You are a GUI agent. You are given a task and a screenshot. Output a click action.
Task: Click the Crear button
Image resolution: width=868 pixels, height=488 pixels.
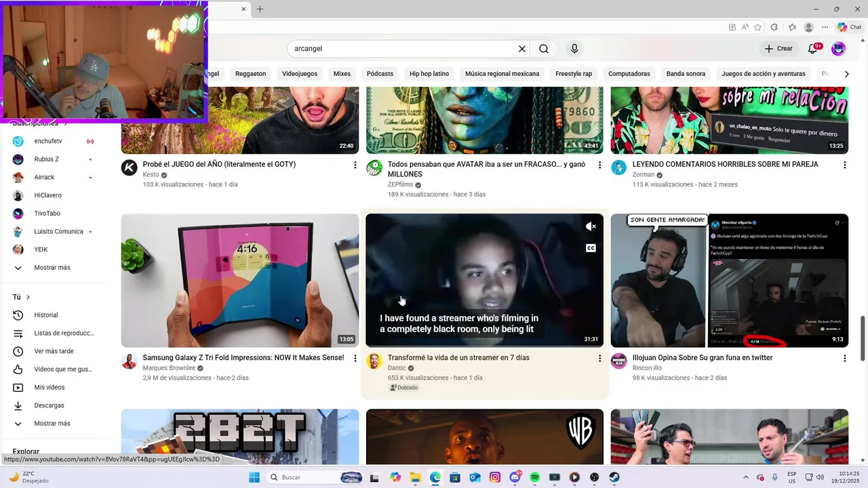(778, 49)
